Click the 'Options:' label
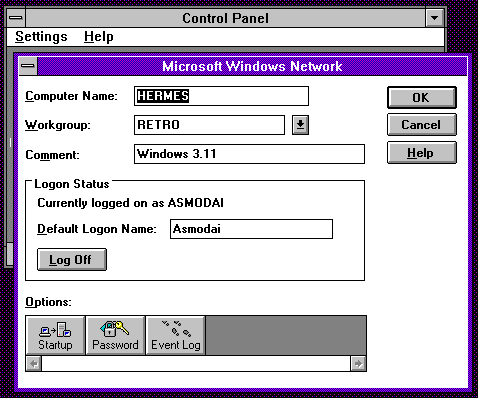The image size is (478, 398). 48,302
